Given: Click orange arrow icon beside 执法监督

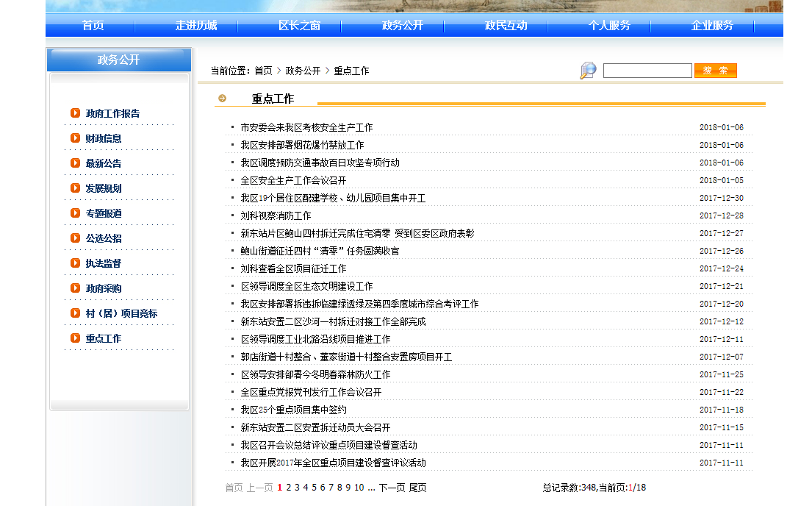Looking at the screenshot, I should coord(76,263).
